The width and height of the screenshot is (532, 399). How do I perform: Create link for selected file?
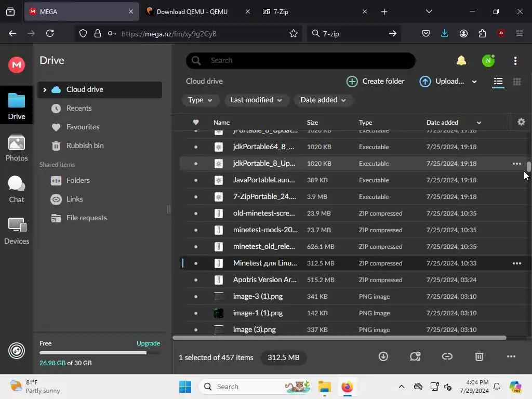447,356
